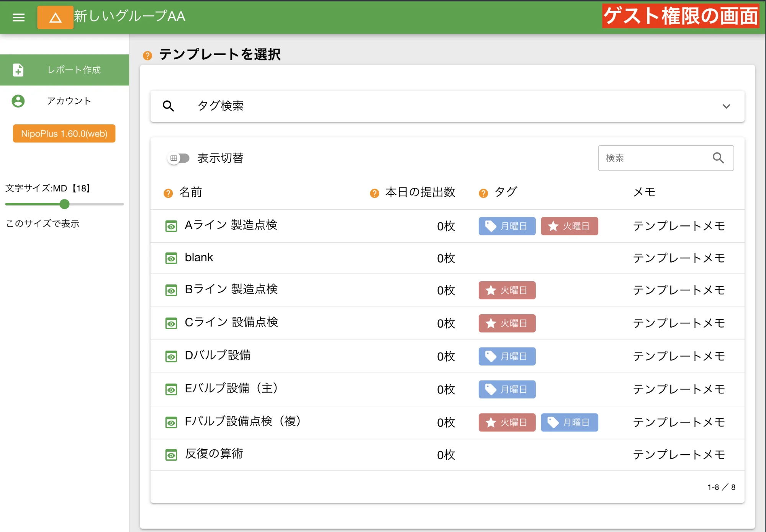Viewport: 766px width, 532px height.
Task: Toggle the 表示切替 grid view switch
Action: tap(178, 158)
